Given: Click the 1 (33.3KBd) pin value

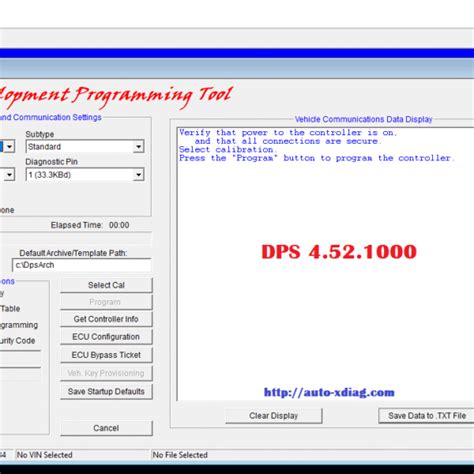Looking at the screenshot, I should [x=49, y=175].
